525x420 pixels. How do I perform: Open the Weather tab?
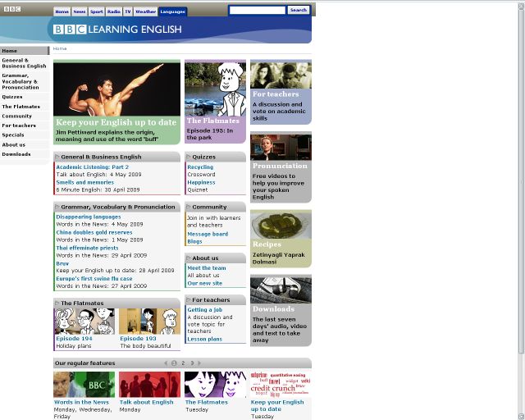(x=146, y=11)
